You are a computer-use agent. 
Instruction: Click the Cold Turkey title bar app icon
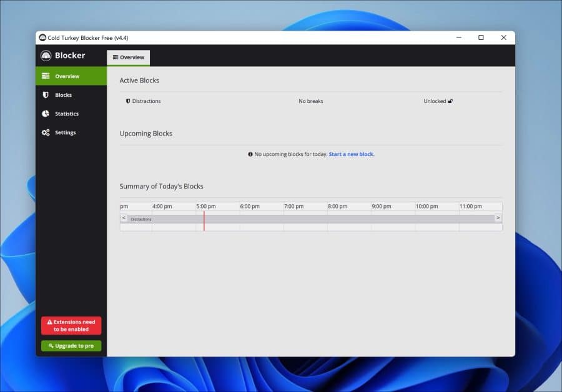(x=42, y=37)
